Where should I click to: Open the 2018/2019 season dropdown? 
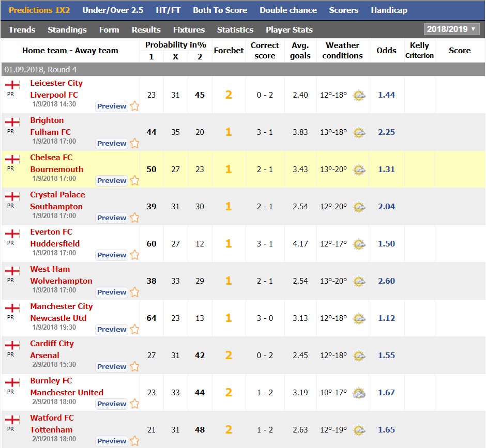click(x=451, y=29)
